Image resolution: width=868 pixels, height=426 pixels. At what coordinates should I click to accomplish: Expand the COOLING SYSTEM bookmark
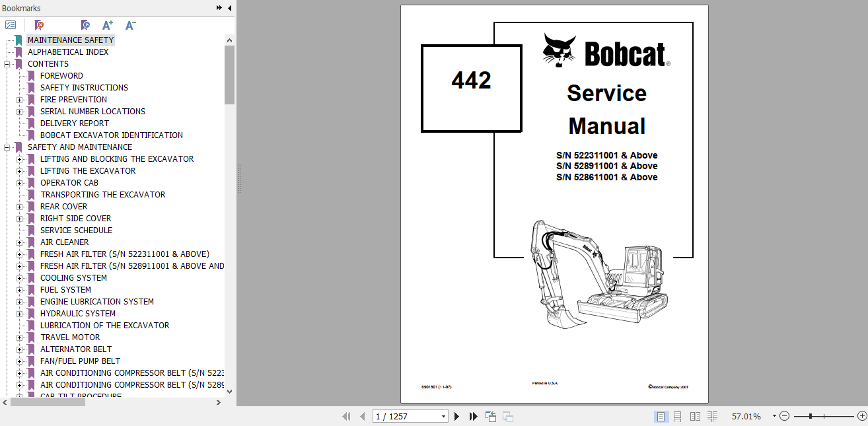pos(19,278)
